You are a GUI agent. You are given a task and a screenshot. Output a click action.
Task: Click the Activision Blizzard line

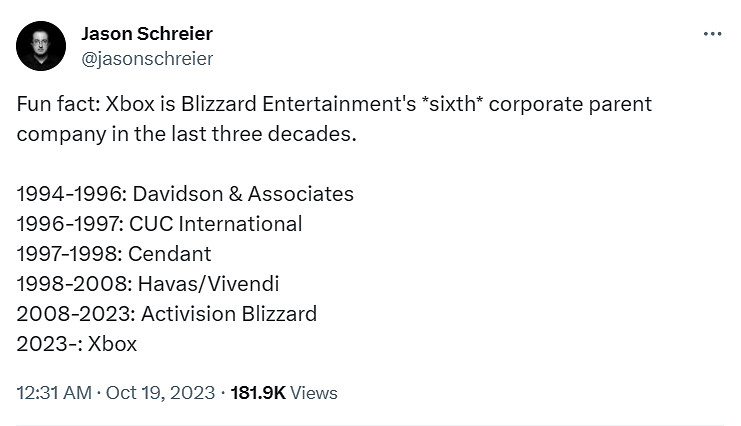(x=167, y=313)
